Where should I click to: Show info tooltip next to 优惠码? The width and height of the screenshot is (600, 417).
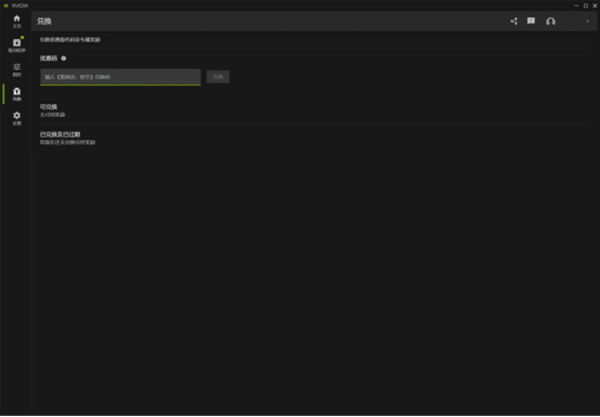click(64, 59)
